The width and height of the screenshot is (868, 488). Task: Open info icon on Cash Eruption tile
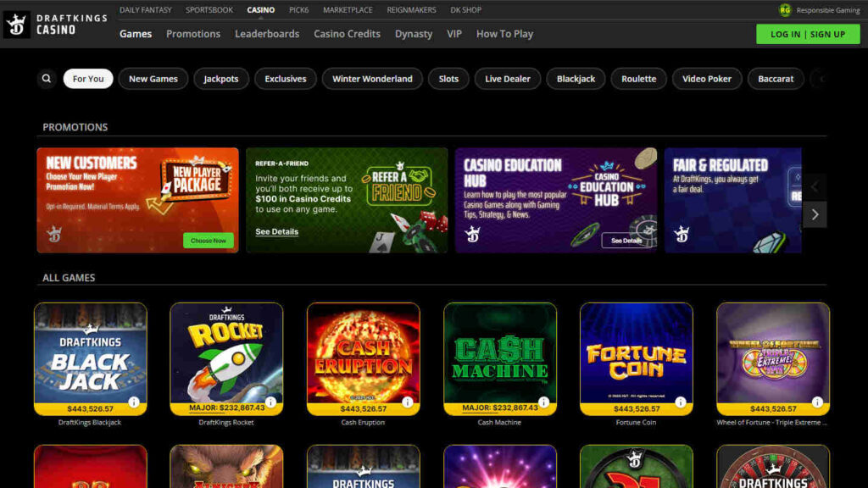pos(408,402)
